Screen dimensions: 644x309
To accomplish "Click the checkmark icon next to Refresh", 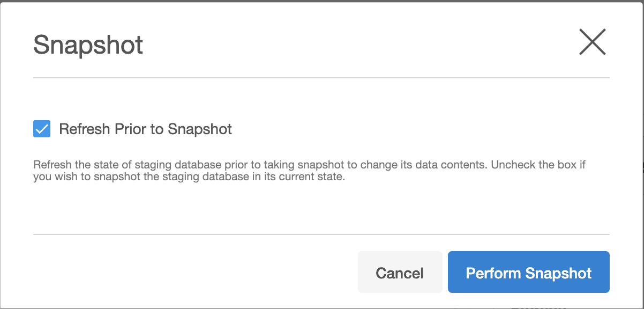I will (42, 129).
